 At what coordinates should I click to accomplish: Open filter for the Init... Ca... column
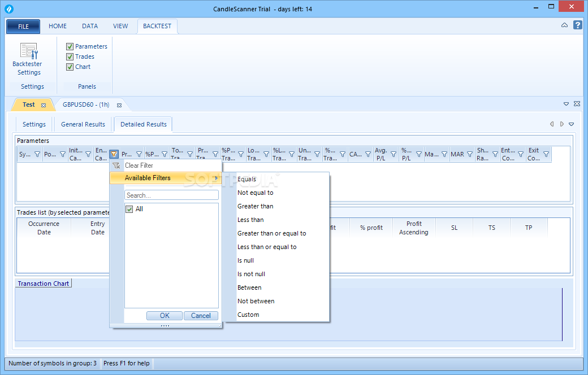(88, 154)
